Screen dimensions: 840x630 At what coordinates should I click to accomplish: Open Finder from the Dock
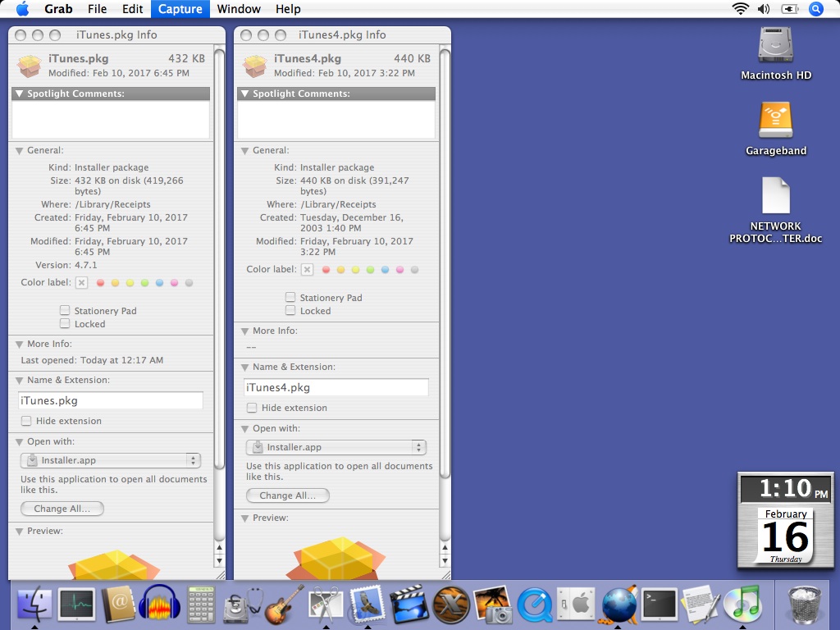click(34, 604)
